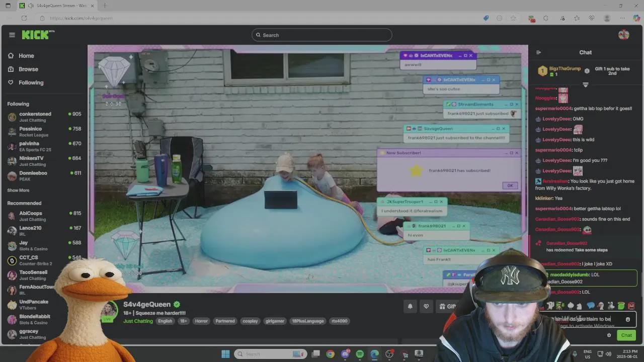This screenshot has width=644, height=362.
Task: Click feralrealism username in chat
Action: tap(555, 181)
